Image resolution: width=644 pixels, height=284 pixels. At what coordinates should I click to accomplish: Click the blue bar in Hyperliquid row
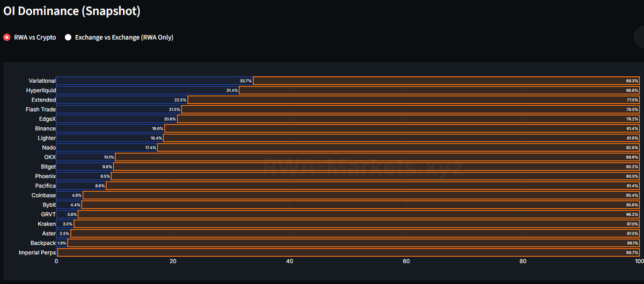(x=148, y=90)
